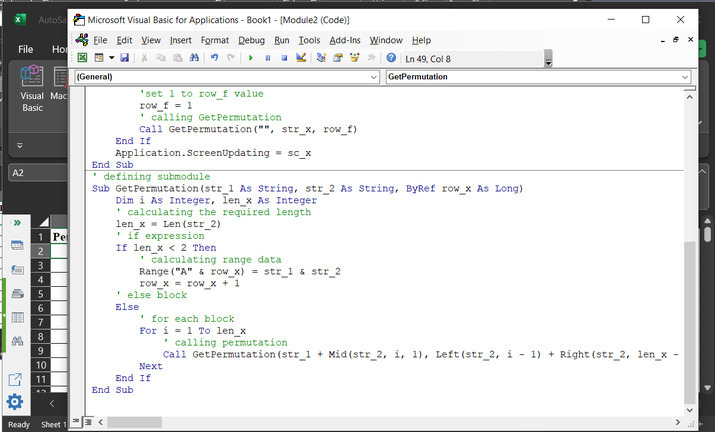
Task: Open the Debug menu
Action: point(251,40)
